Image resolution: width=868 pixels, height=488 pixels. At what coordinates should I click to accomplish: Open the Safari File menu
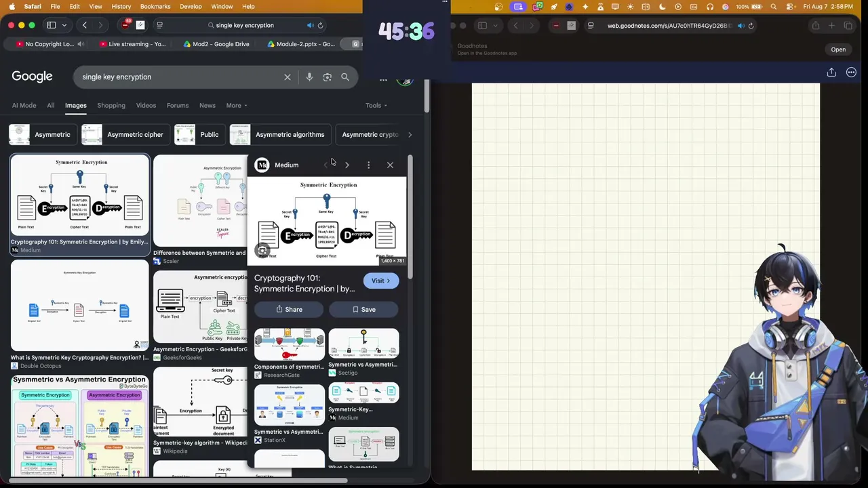click(55, 7)
